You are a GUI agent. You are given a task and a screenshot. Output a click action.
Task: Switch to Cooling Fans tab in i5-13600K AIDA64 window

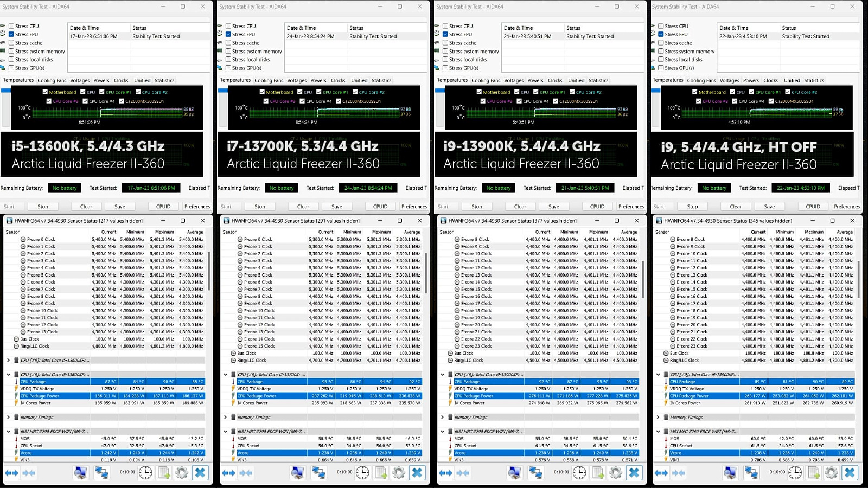pyautogui.click(x=52, y=80)
